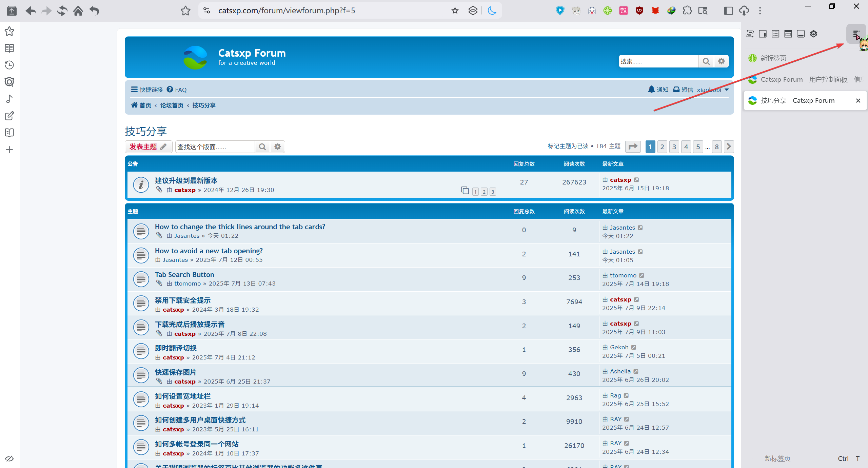
Task: Restore closed tab with the undo arrow icon
Action: click(94, 11)
